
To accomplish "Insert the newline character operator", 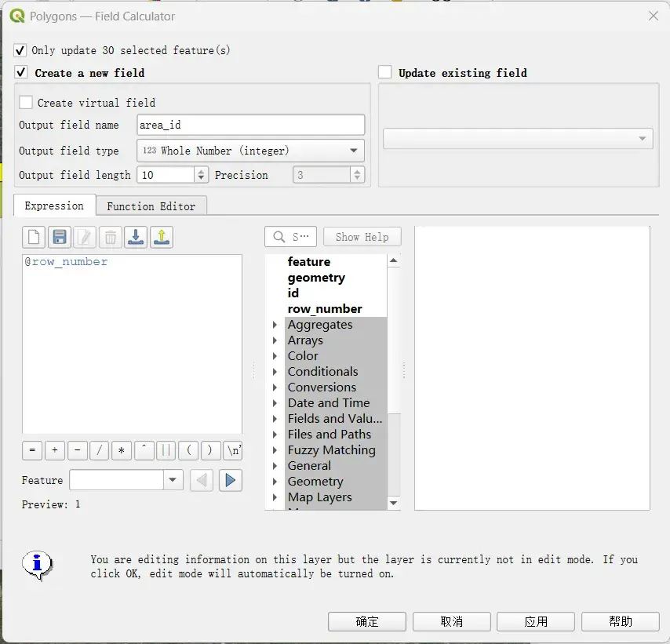I will click(233, 450).
